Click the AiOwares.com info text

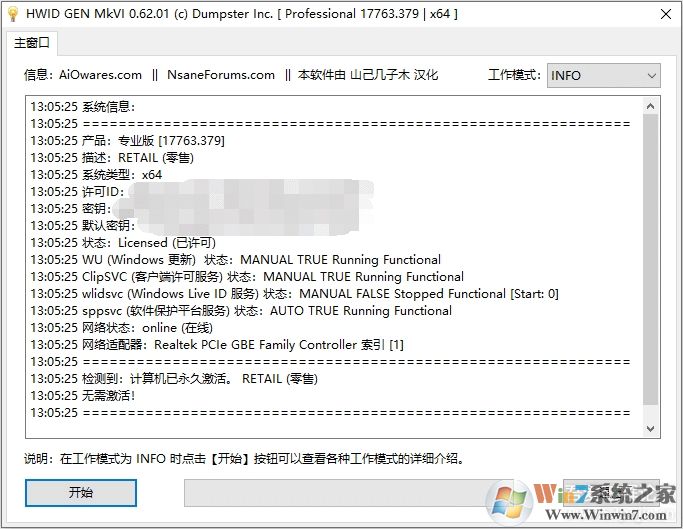(x=100, y=75)
